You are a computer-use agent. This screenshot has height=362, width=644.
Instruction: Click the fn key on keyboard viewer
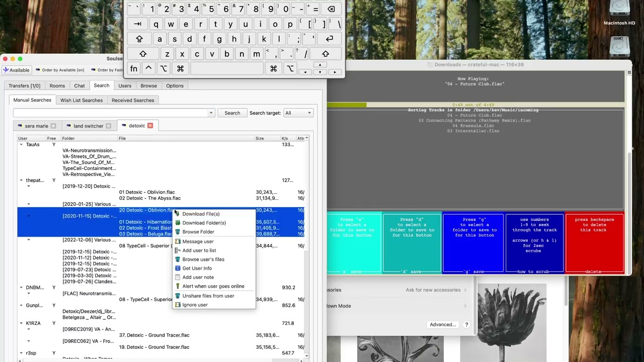134,68
